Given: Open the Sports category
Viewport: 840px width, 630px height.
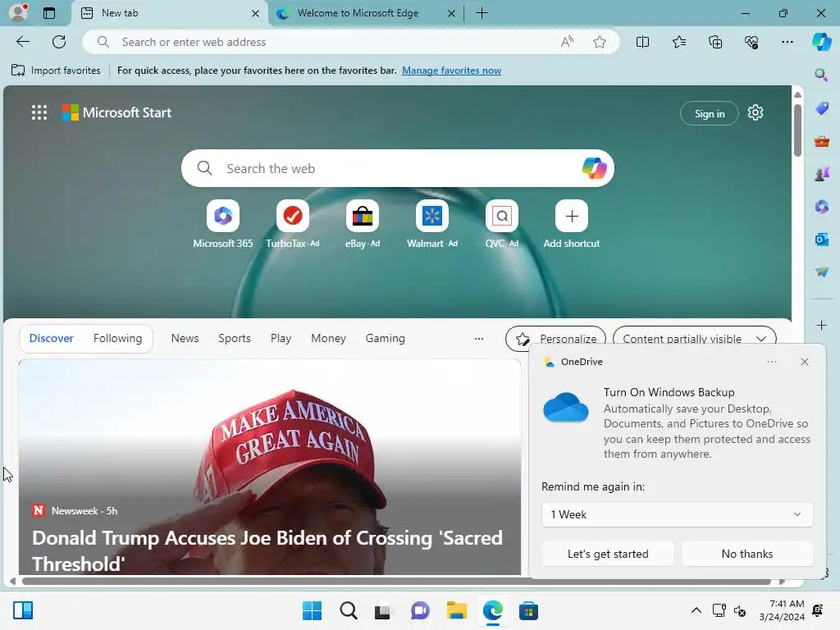Looking at the screenshot, I should coord(234,338).
